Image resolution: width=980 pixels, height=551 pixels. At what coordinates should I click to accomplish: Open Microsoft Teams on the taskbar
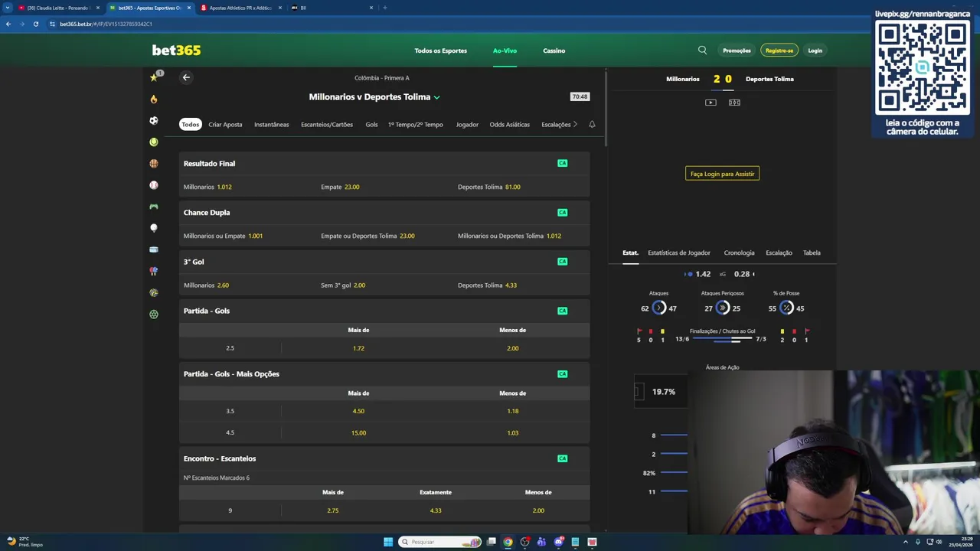[541, 542]
